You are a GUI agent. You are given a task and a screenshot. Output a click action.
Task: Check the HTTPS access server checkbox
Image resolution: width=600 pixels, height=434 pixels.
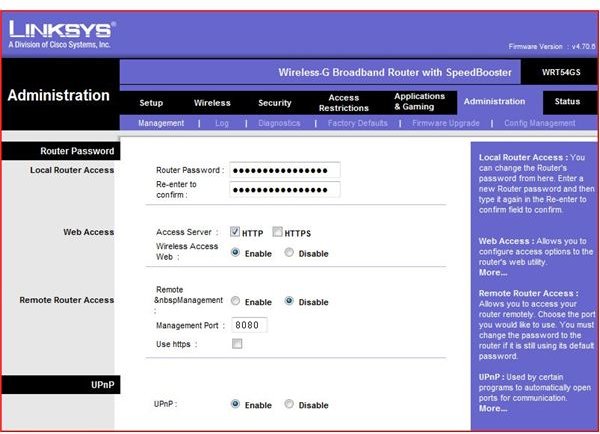[x=277, y=232]
